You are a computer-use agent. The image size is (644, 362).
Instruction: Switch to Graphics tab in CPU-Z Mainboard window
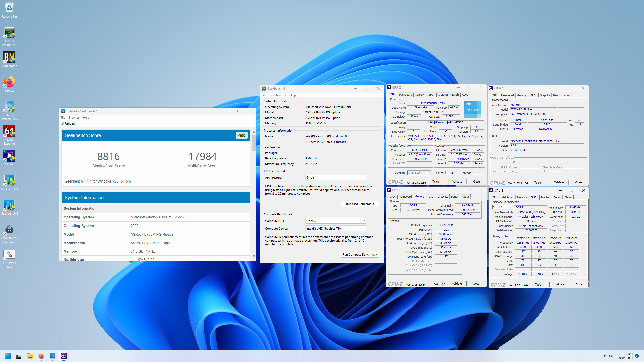coord(545,95)
